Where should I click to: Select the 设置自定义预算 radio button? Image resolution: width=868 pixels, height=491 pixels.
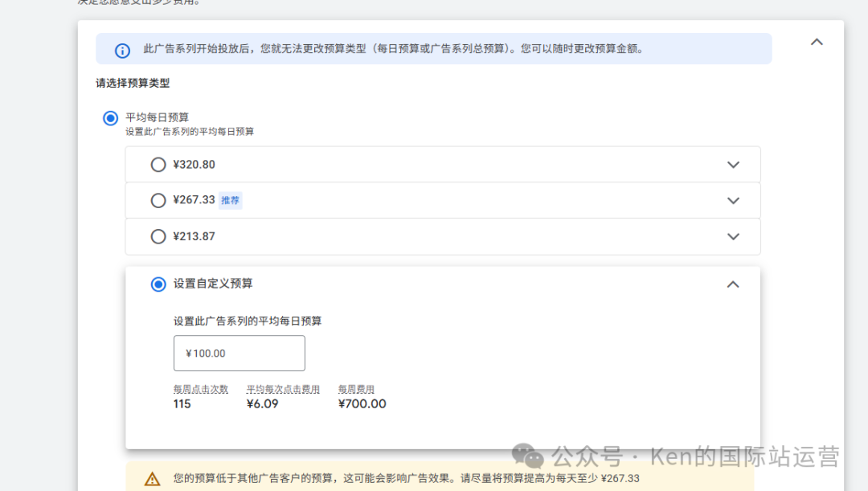pyautogui.click(x=158, y=284)
